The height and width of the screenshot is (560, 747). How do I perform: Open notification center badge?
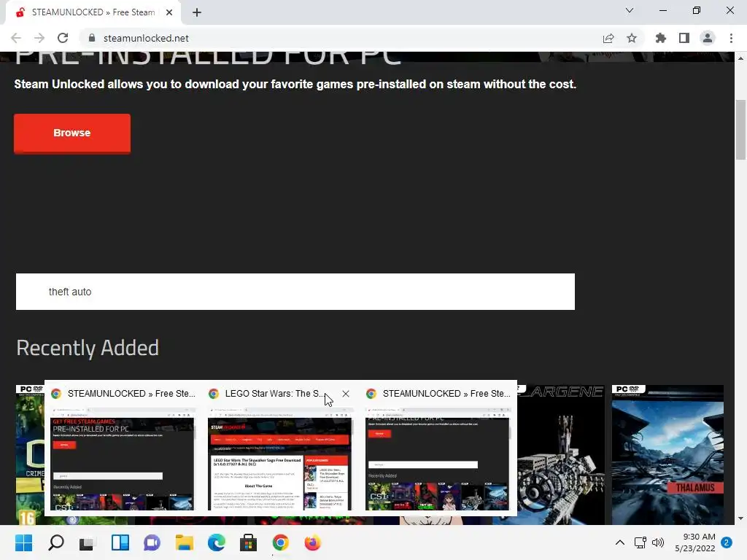coord(727,542)
